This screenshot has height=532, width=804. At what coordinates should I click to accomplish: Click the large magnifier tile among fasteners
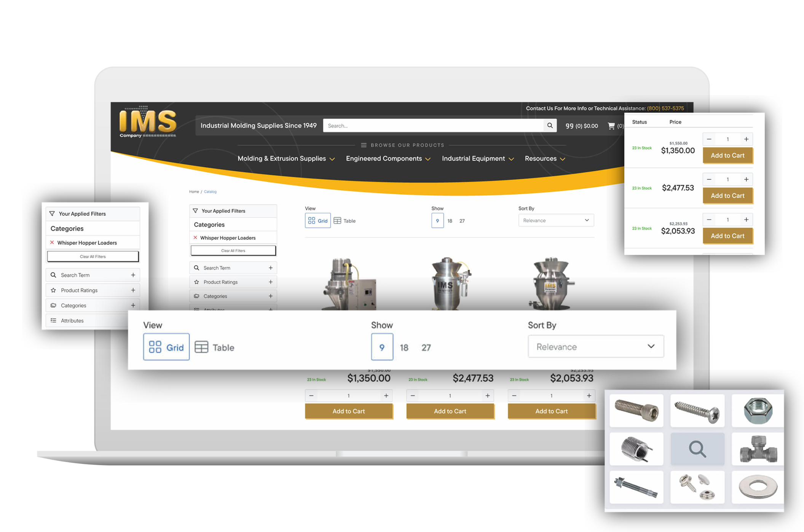(697, 449)
